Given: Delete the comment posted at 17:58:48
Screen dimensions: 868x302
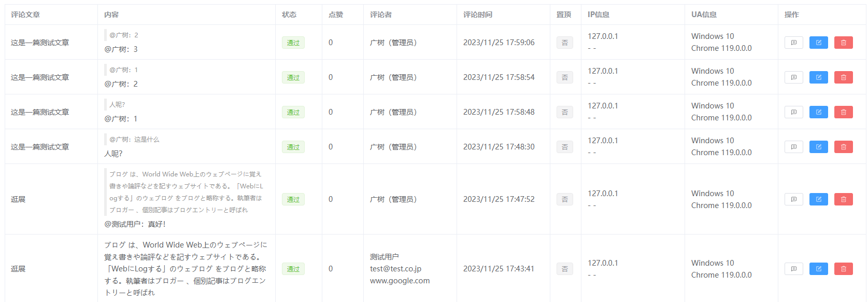Looking at the screenshot, I should point(843,112).
